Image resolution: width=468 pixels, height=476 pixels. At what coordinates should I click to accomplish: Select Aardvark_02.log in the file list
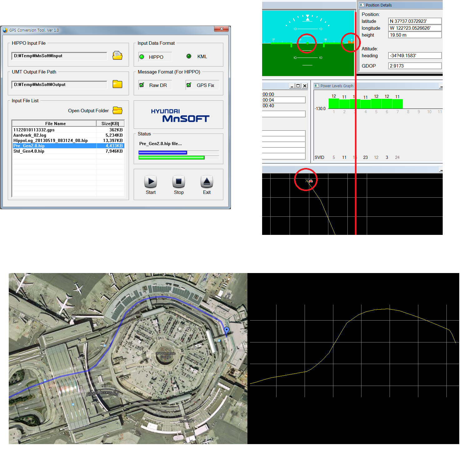(x=54, y=135)
